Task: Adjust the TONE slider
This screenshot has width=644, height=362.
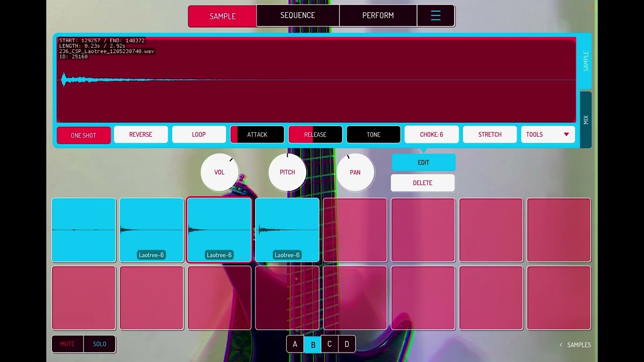Action: (x=373, y=134)
